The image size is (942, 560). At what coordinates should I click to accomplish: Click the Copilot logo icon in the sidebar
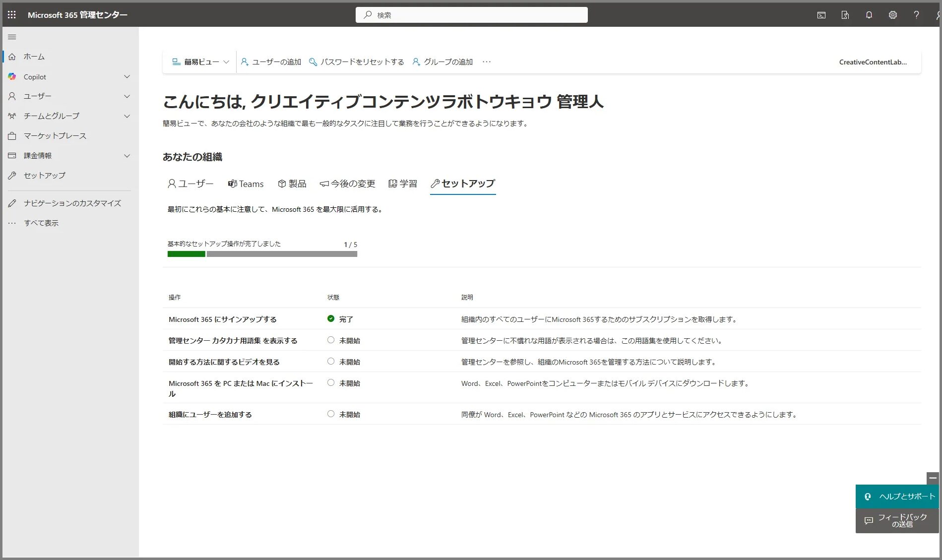(12, 76)
